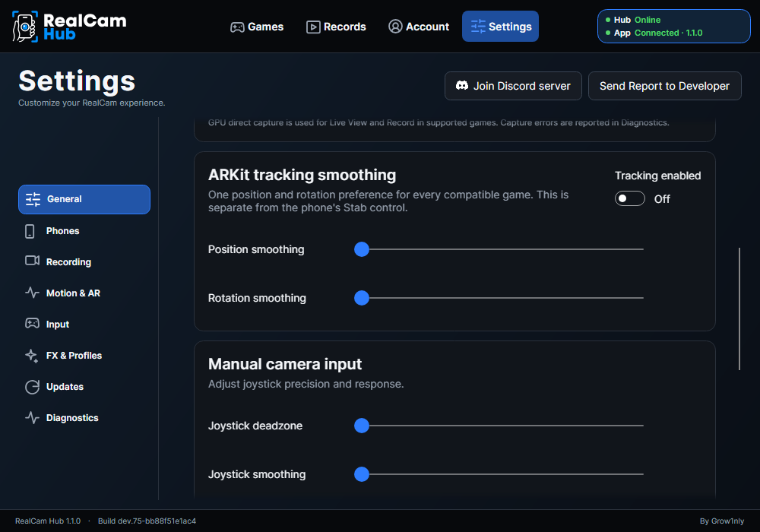
Task: Click the FX & Profiles sparkle icon
Action: click(31, 356)
